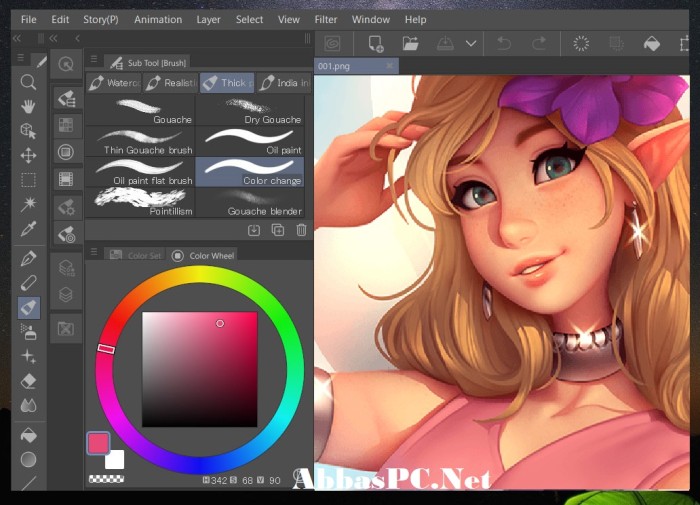Viewport: 700px width, 505px height.
Task: Select the Operation object tool
Action: pos(28,131)
